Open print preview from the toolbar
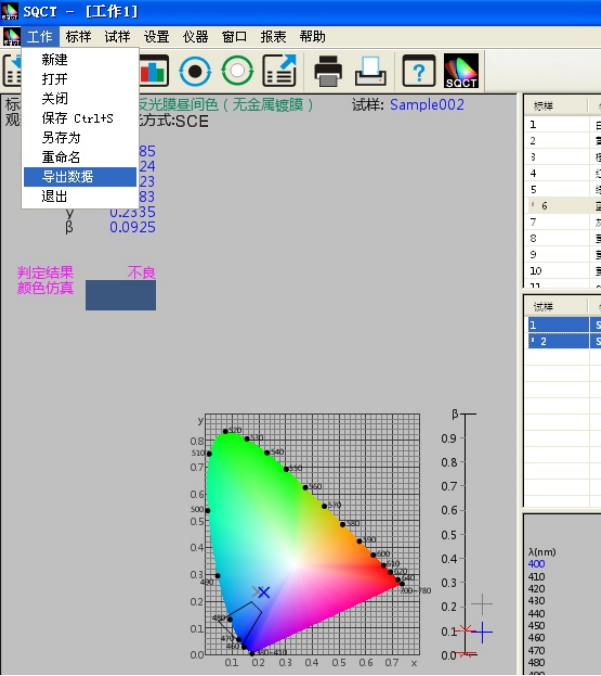 (x=372, y=71)
